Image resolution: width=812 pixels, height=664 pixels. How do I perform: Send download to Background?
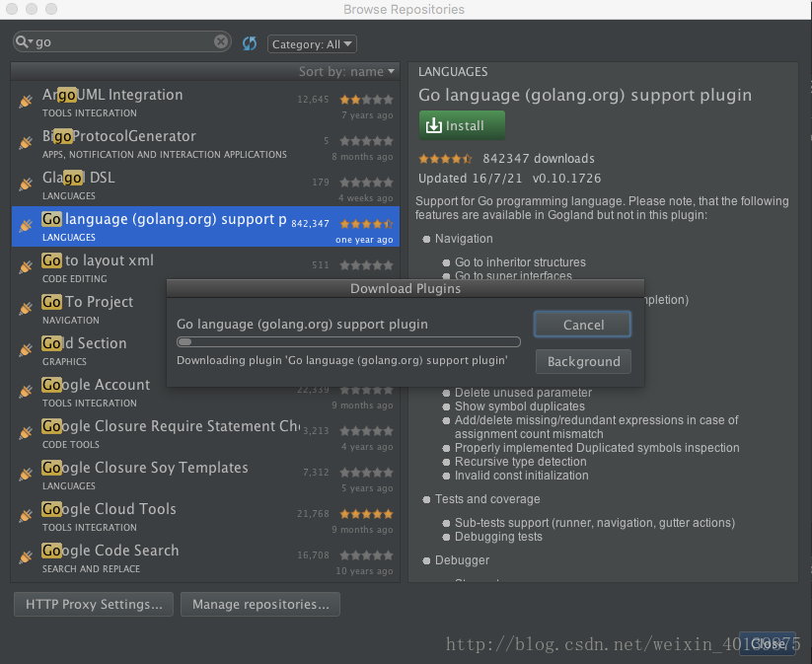point(583,361)
